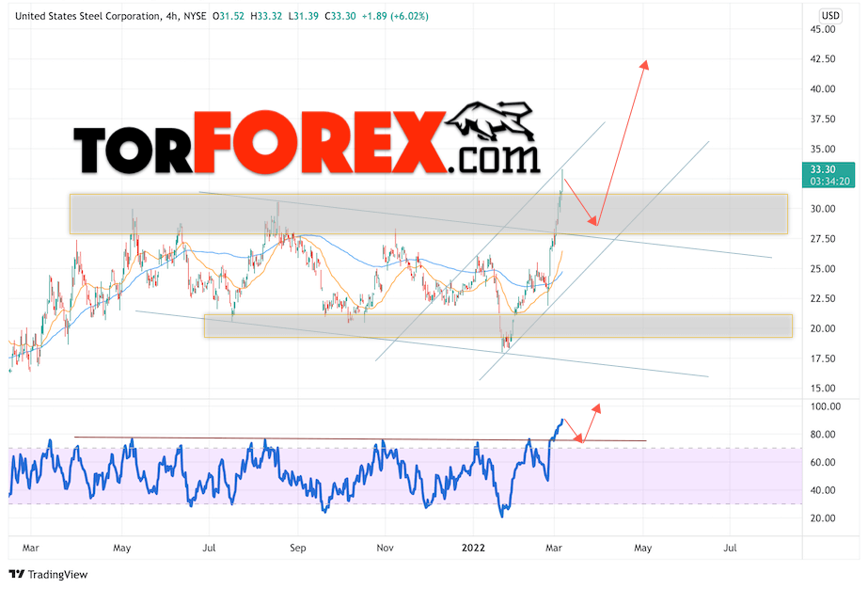Click the 4h interval label

pos(171,16)
